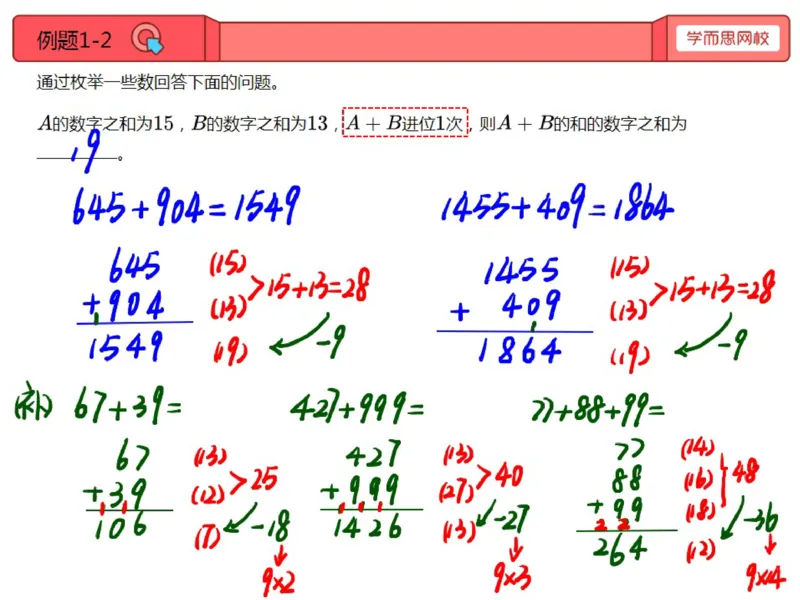Select the phrase 则A + B的和的数字之和为
This screenshot has width=800, height=600.
(x=583, y=123)
